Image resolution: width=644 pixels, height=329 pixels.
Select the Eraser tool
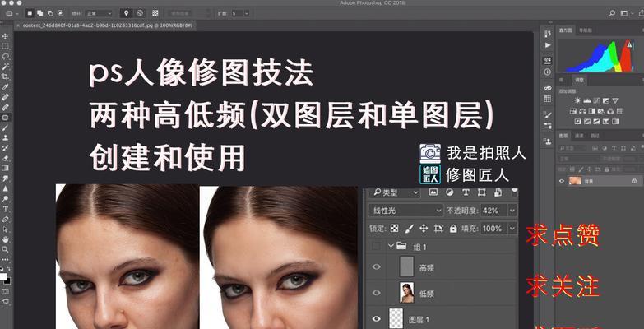tap(6, 158)
